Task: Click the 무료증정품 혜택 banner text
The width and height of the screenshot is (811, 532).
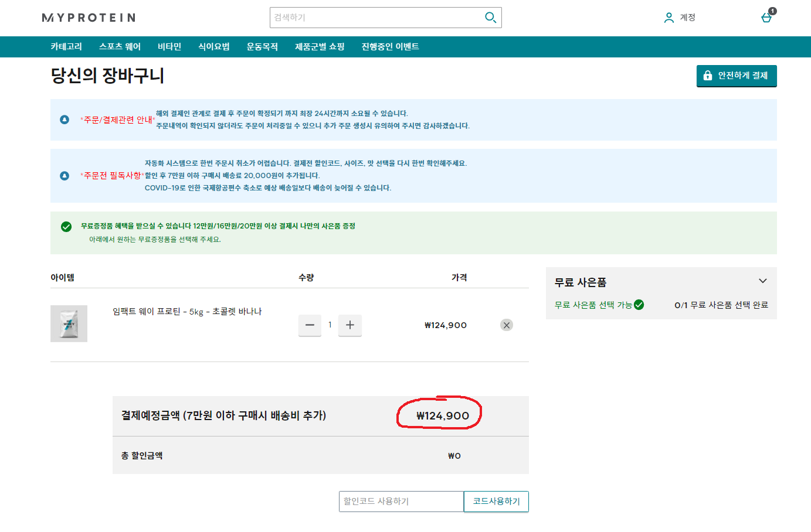Action: (x=218, y=226)
